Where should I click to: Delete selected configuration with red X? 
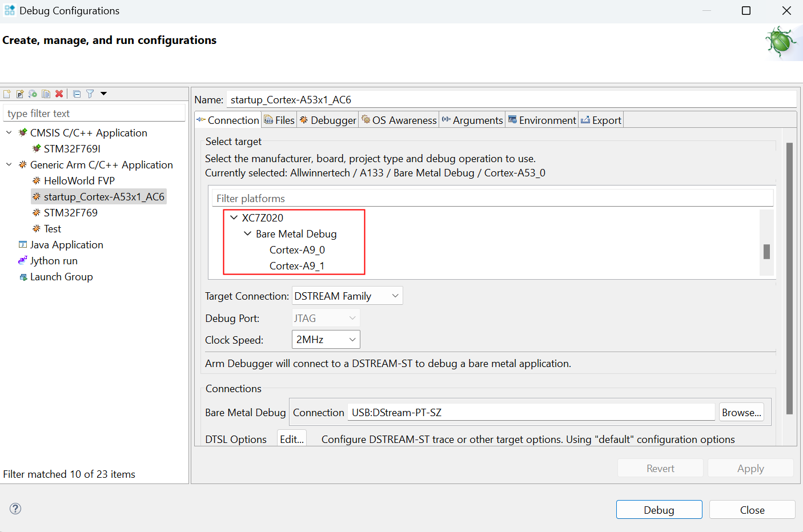click(x=59, y=94)
